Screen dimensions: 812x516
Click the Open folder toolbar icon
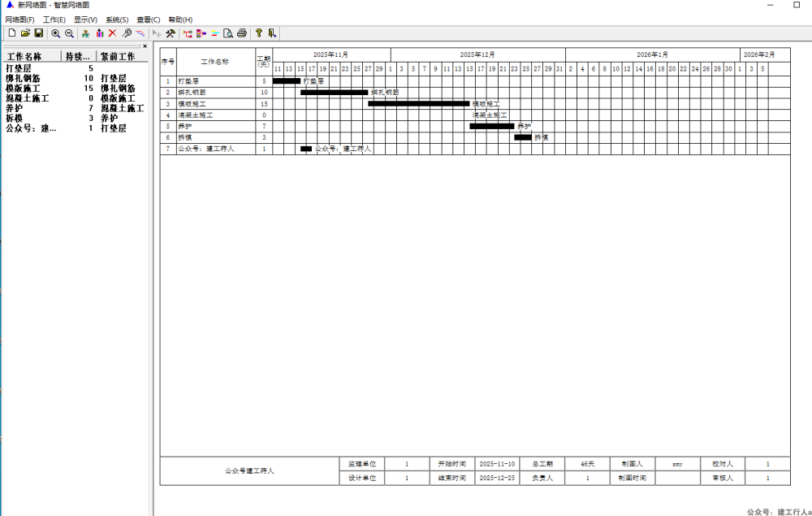pyautogui.click(x=25, y=33)
